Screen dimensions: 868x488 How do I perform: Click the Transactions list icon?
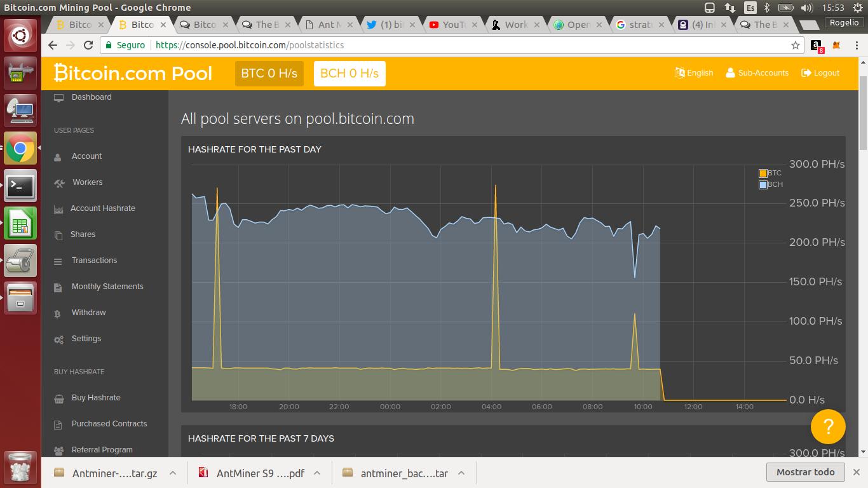click(x=58, y=261)
